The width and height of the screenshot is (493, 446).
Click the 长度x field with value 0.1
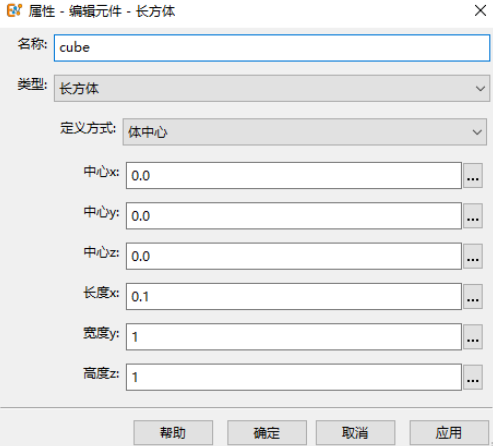[x=294, y=296]
